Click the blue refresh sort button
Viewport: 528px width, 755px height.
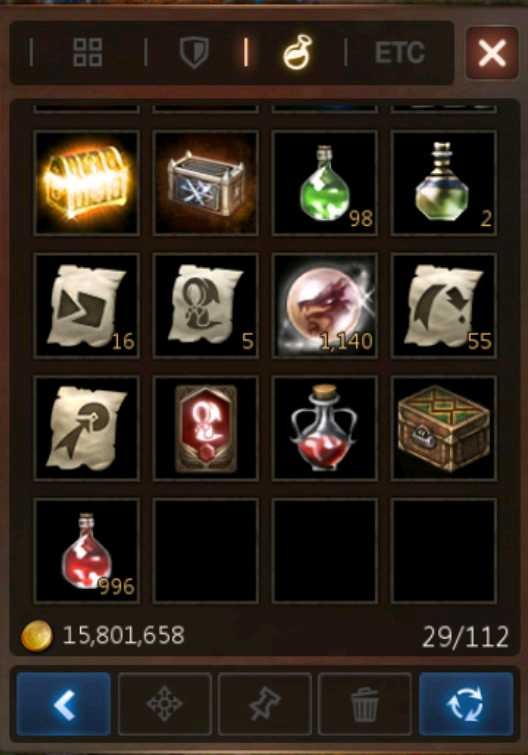pos(466,704)
